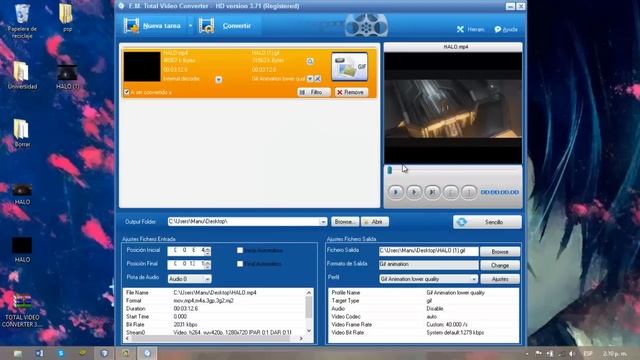Viewport: 640px width, 360px height.
Task: Open the Borrar folder on desktop
Action: [22, 133]
